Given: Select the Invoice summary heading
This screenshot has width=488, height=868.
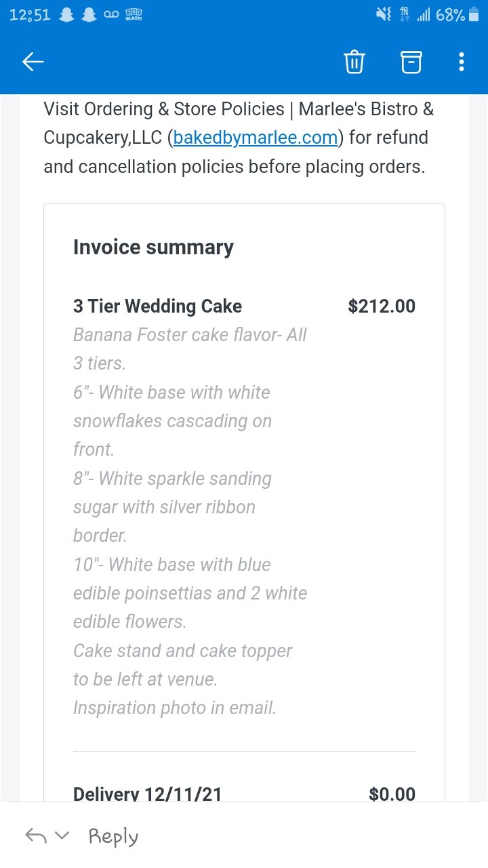Looking at the screenshot, I should [153, 248].
